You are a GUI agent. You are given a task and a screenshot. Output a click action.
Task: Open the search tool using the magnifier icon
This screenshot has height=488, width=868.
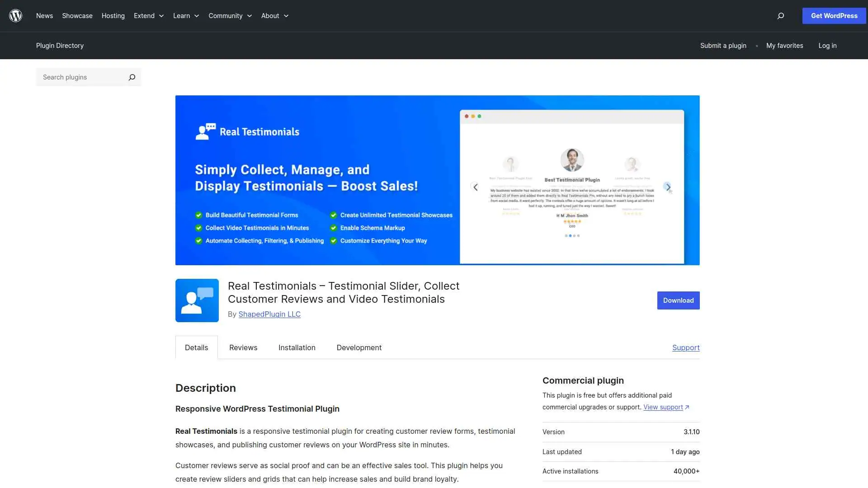click(x=780, y=16)
